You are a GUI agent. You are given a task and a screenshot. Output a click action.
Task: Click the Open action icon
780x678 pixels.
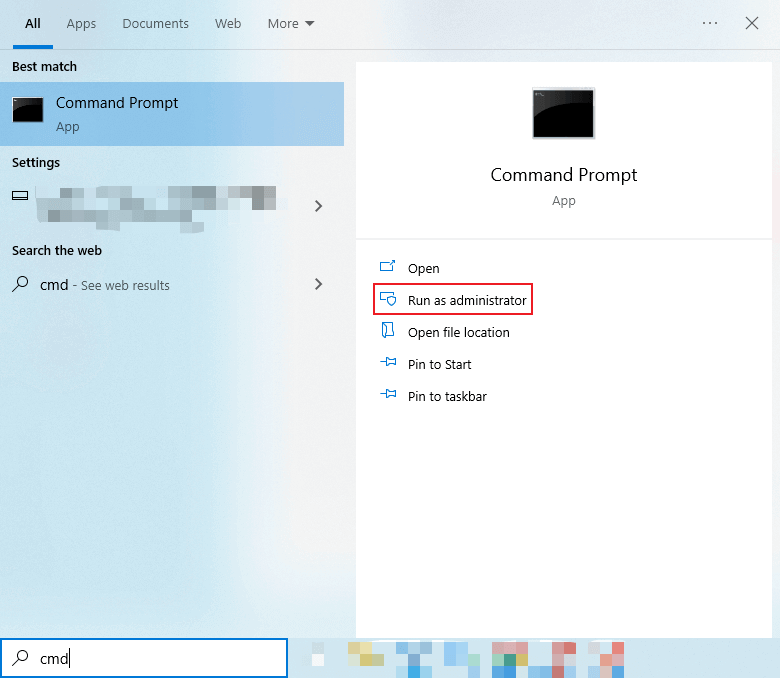388,266
